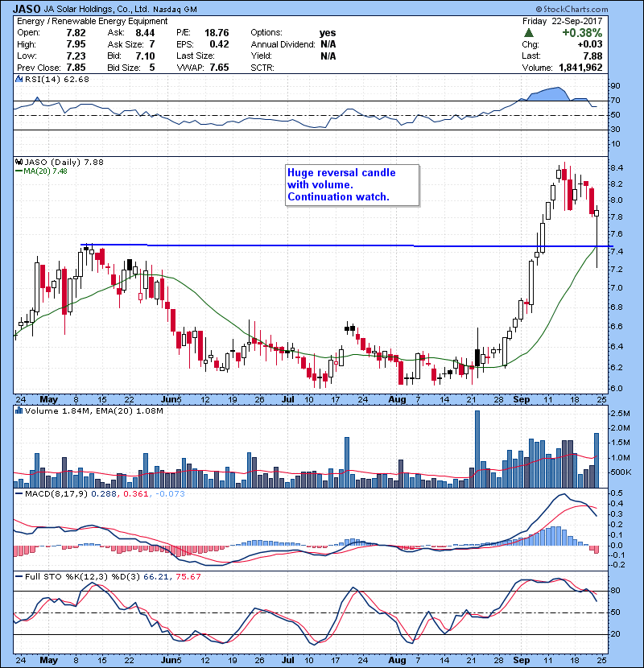Click the 8.4 price axis label
644x668 pixels.
coord(617,168)
